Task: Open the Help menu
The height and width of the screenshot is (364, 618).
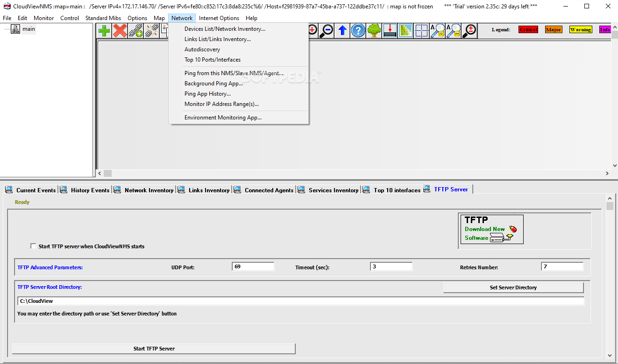Action: point(251,18)
